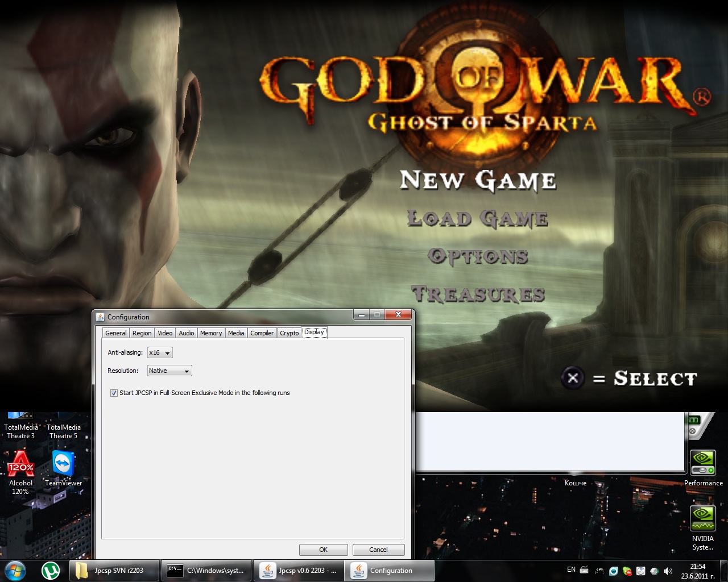Click the volume speaker tray icon
This screenshot has width=728, height=582.
(668, 571)
